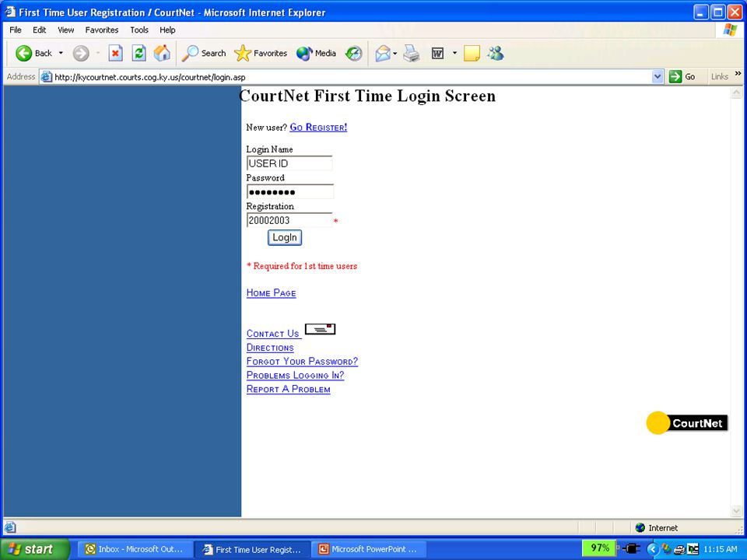Switch to Microsoft PowerPoint taskbar item
747x560 pixels.
pos(369,549)
